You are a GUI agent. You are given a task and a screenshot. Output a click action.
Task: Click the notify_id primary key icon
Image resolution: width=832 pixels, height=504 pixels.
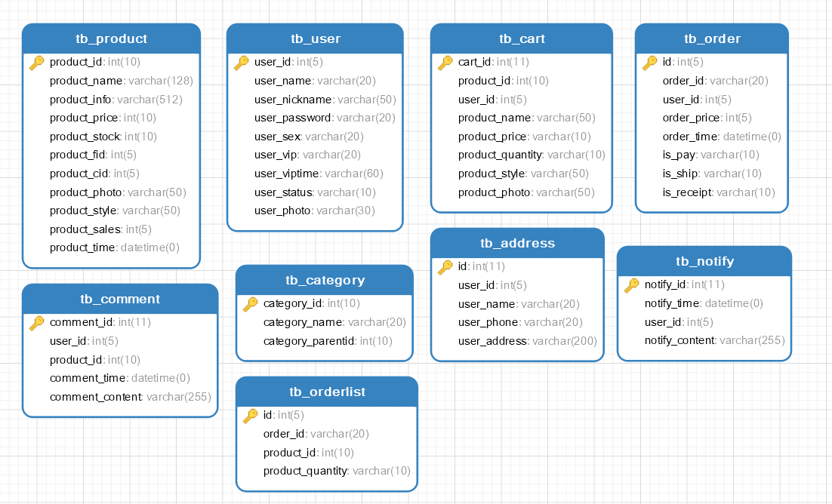click(x=631, y=285)
